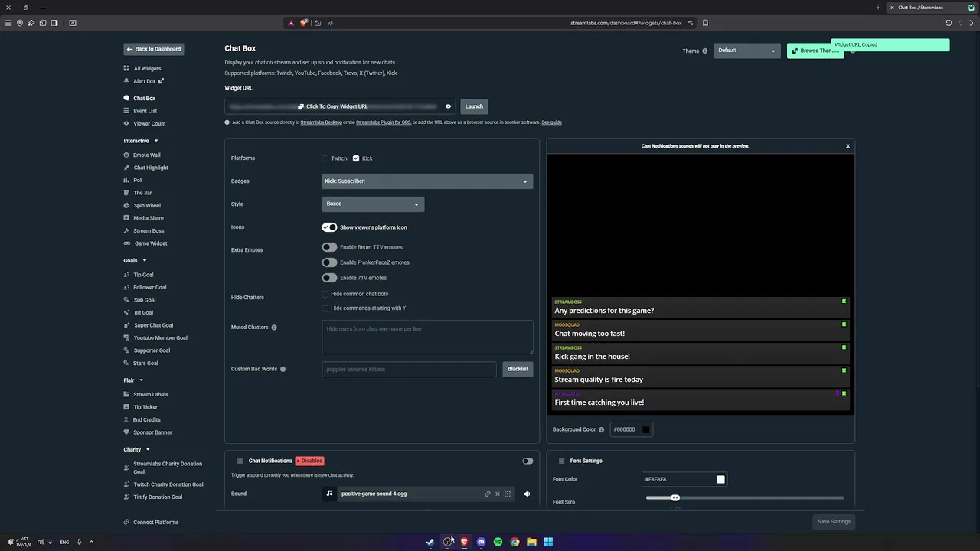Collapse Font Settings section with minus icon
Screen dimensions: 980x551
click(x=561, y=461)
